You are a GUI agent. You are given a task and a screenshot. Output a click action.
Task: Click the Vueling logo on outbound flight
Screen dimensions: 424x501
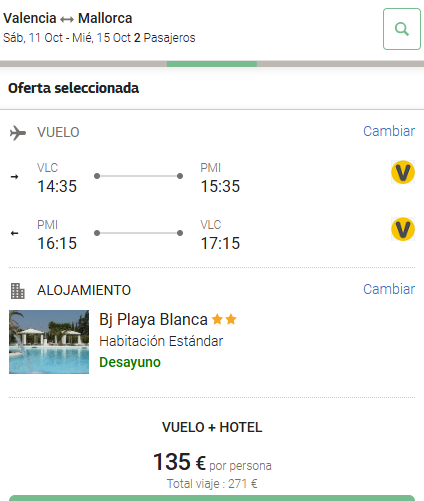pyautogui.click(x=403, y=172)
